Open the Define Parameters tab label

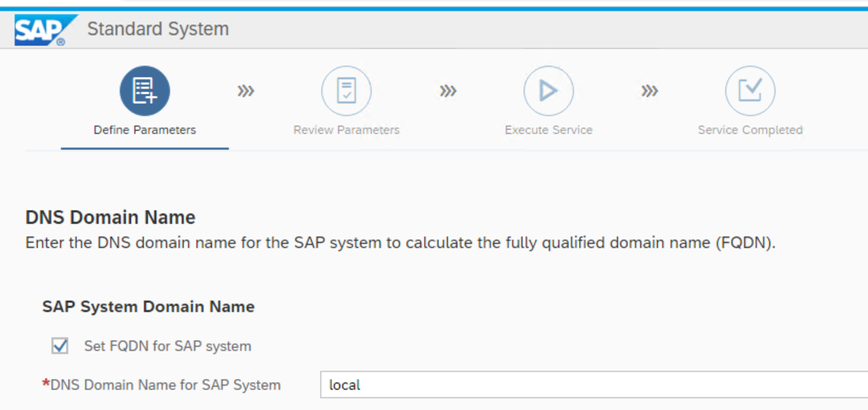[144, 130]
